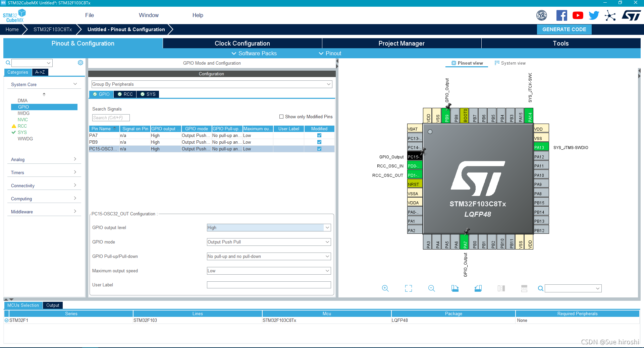
Task: Select green pin PB9 on the chip
Action: pos(446,116)
